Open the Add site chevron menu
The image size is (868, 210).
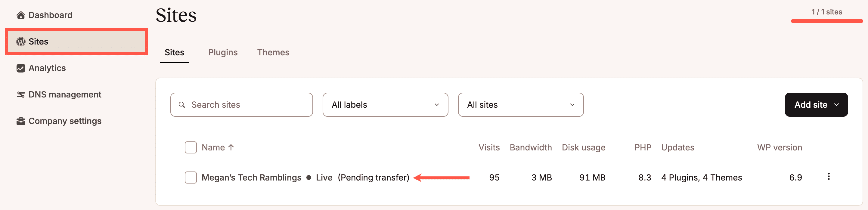pyautogui.click(x=837, y=105)
